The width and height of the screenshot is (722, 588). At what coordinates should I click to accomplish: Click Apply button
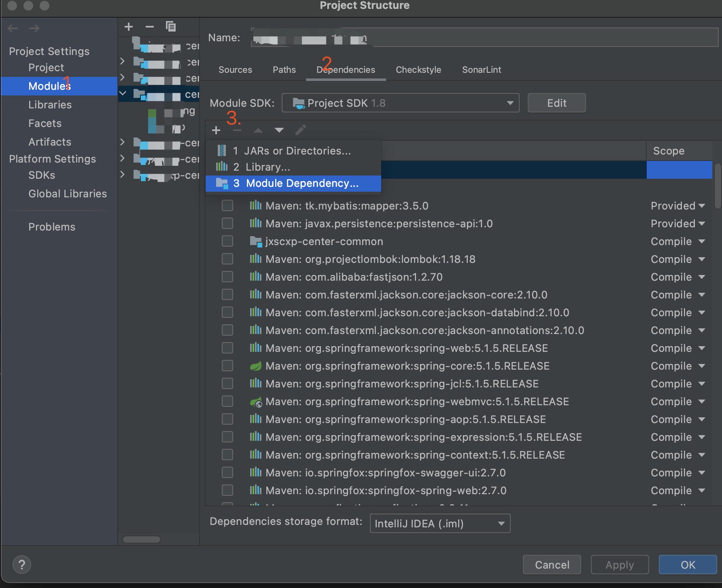click(x=620, y=565)
